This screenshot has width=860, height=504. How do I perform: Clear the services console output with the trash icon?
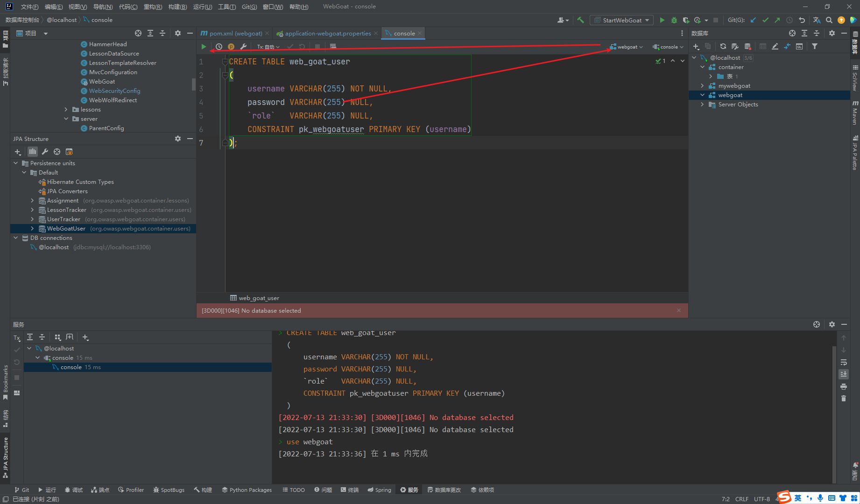pos(844,398)
